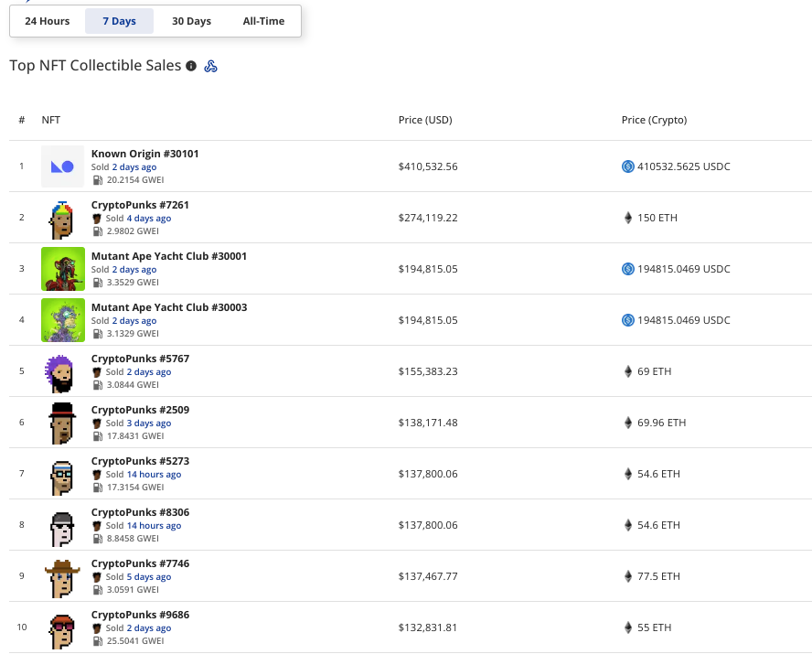The width and height of the screenshot is (812, 654).
Task: Click small punk marketplace icon under CryptoPunks #2509
Action: click(96, 423)
